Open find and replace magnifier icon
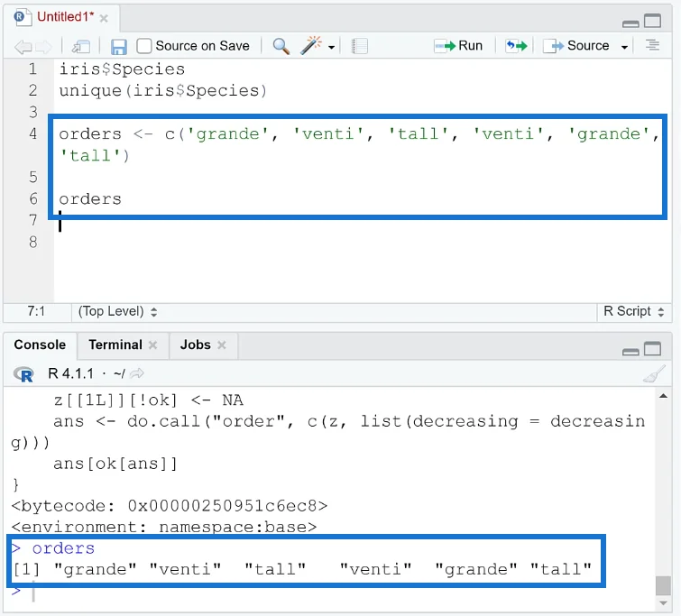 click(281, 46)
